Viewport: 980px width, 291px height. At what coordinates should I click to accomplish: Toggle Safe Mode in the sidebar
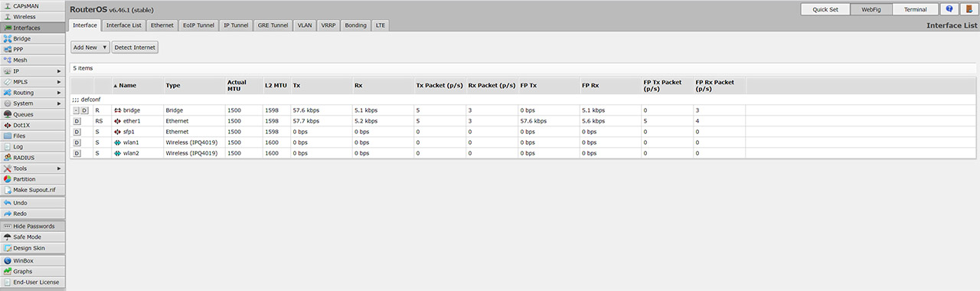32,237
